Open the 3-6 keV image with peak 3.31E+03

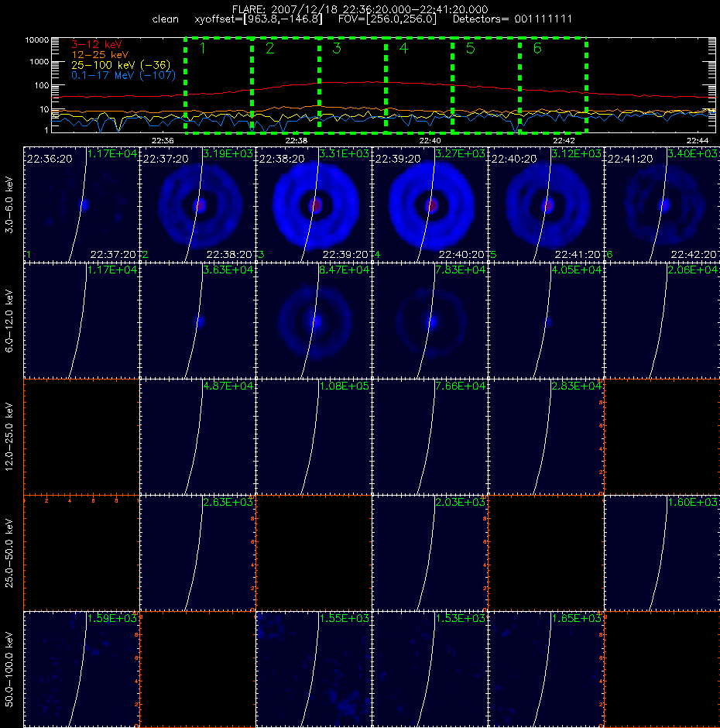tap(314, 204)
